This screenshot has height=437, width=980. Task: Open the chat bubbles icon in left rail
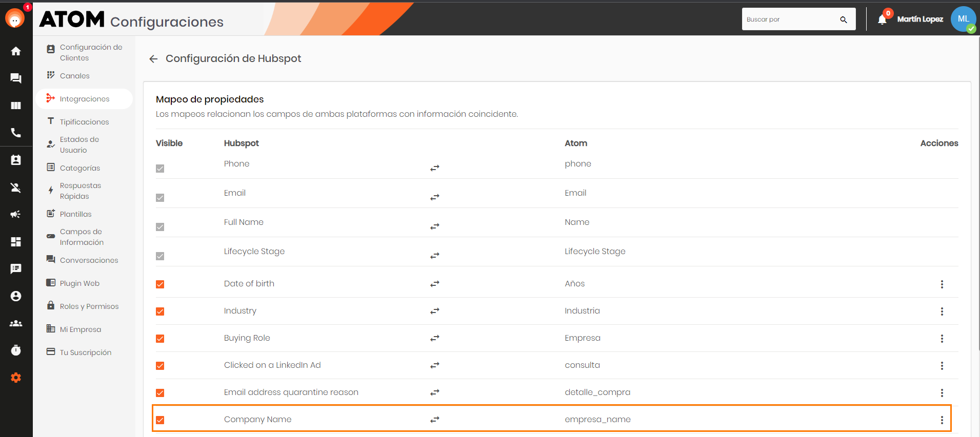pyautogui.click(x=16, y=78)
